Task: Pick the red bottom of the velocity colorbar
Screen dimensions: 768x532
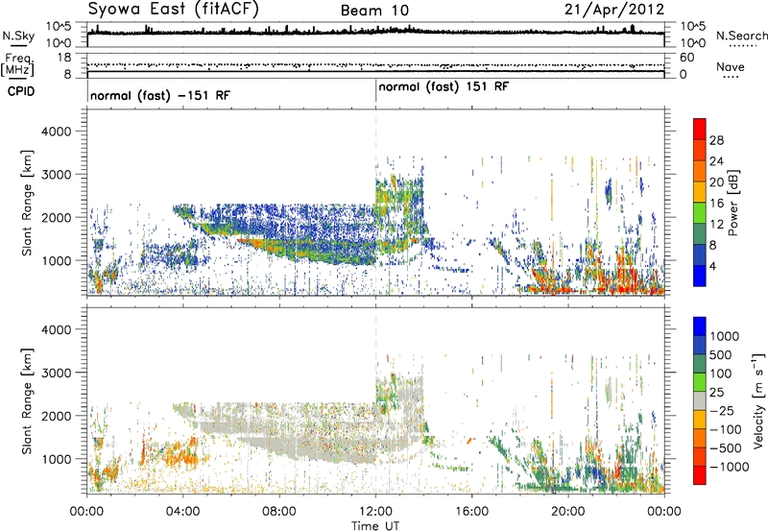Action: [700, 475]
